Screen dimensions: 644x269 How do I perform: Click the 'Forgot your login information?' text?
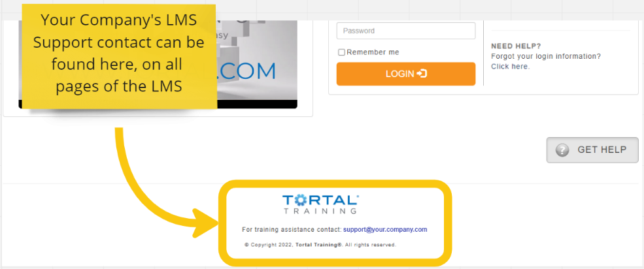click(546, 56)
